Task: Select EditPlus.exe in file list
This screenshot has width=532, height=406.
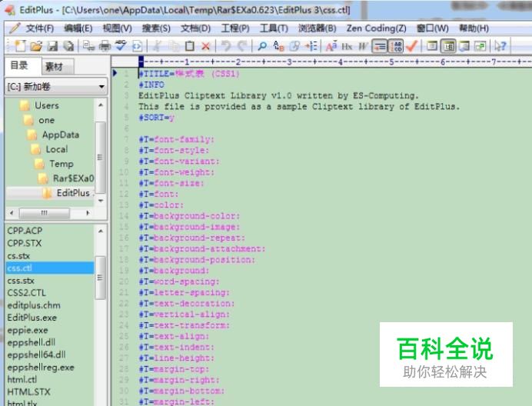Action: pos(32,318)
